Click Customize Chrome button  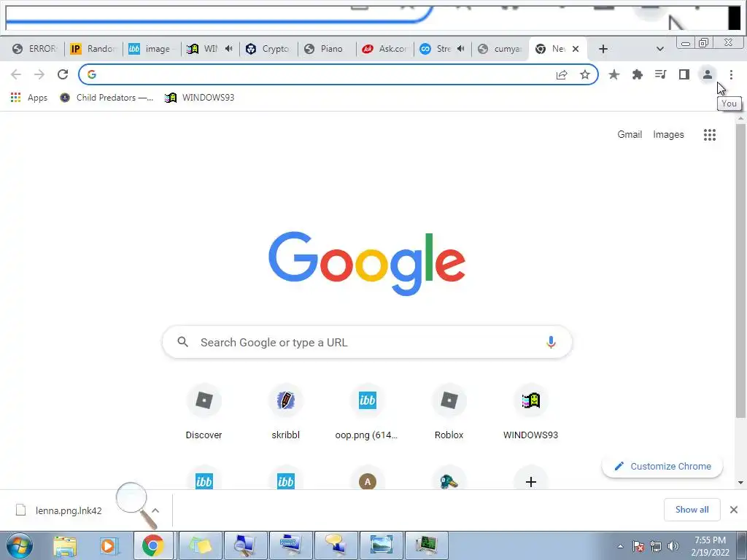pos(662,466)
